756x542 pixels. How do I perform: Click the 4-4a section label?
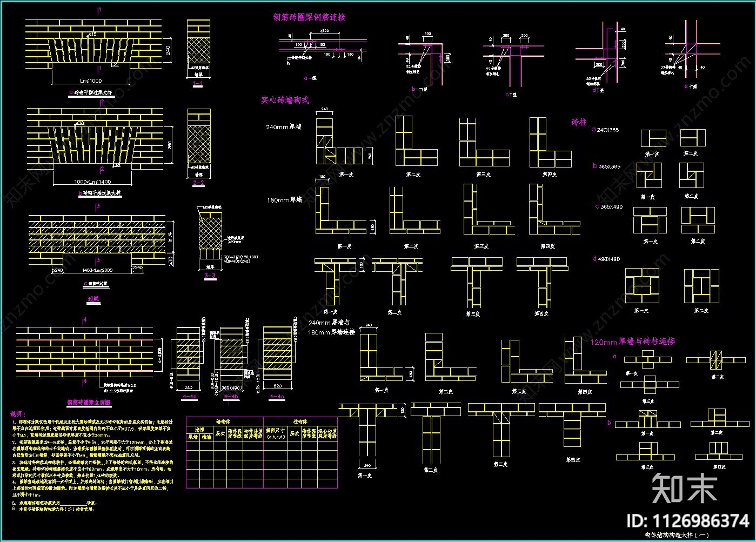(190, 397)
